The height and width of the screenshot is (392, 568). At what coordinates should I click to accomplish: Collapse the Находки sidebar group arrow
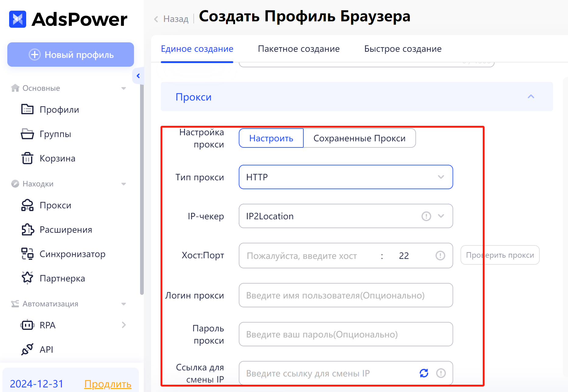124,184
